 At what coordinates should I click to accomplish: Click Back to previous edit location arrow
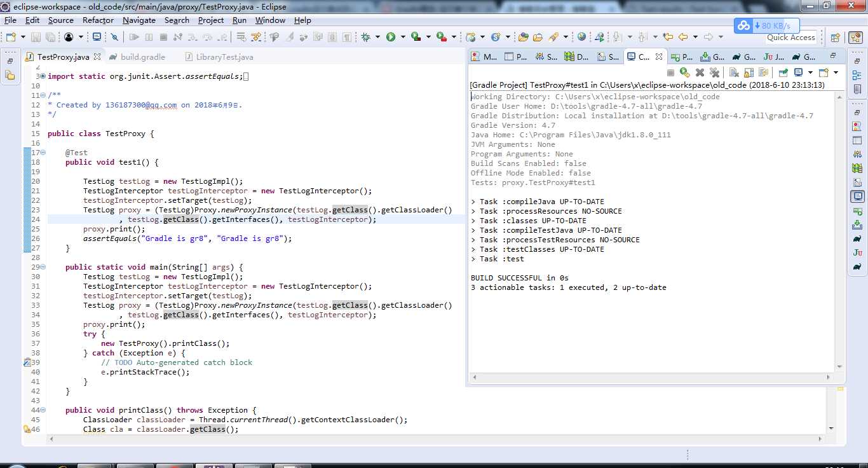683,38
